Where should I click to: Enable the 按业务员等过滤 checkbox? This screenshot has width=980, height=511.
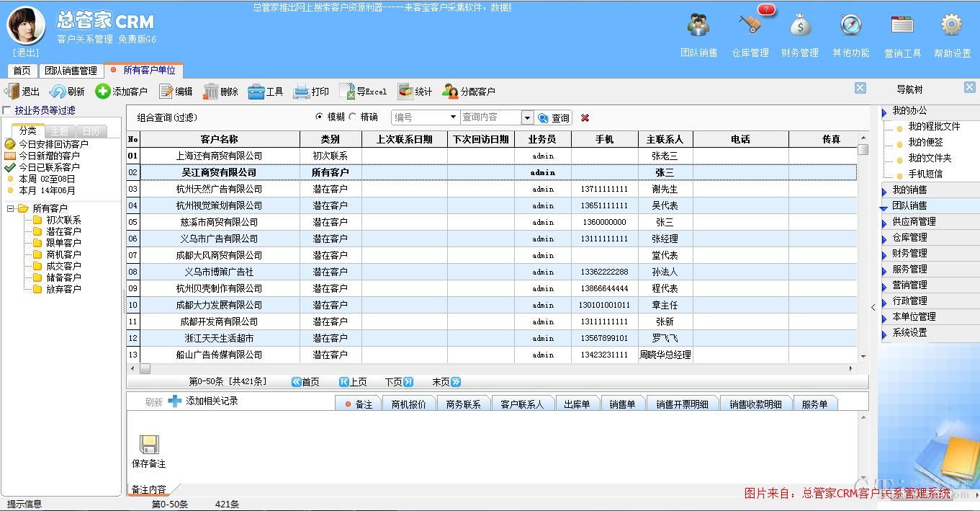pos(7,111)
